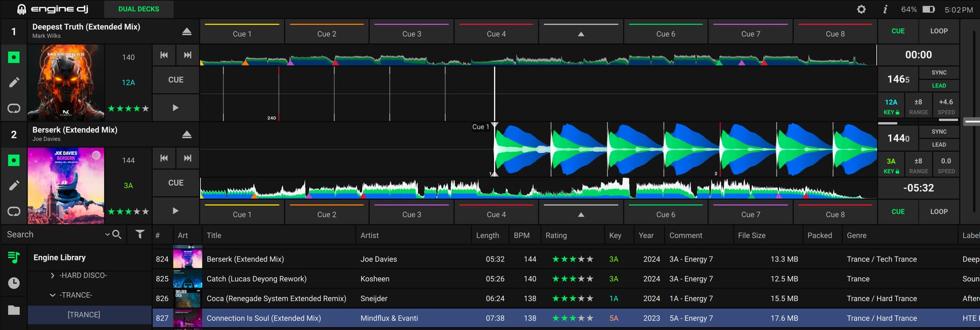Click the pencil edit icon on deck 1

14,82
